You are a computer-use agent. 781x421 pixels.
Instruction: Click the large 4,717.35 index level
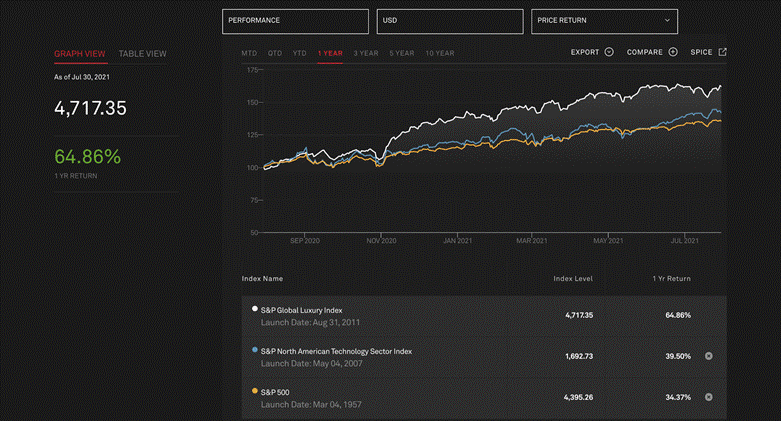pyautogui.click(x=90, y=108)
